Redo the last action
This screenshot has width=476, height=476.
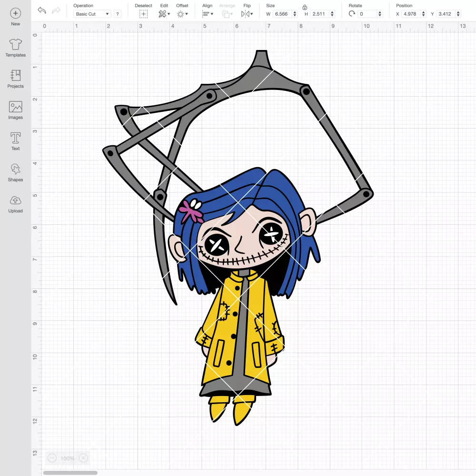tap(56, 10)
